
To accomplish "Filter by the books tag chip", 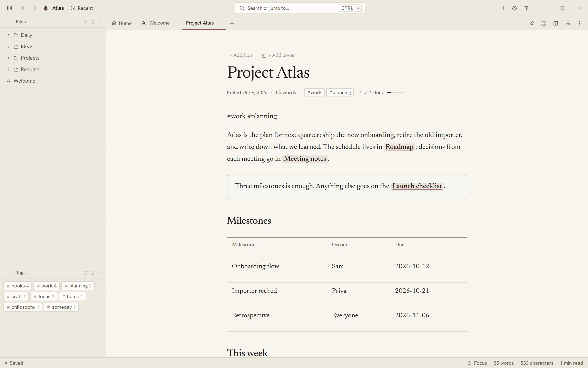I will coord(18,286).
